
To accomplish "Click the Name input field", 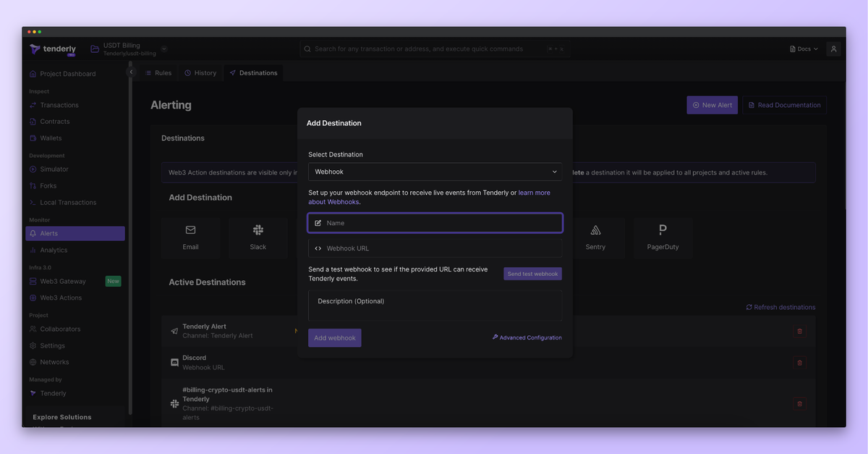I will point(435,222).
